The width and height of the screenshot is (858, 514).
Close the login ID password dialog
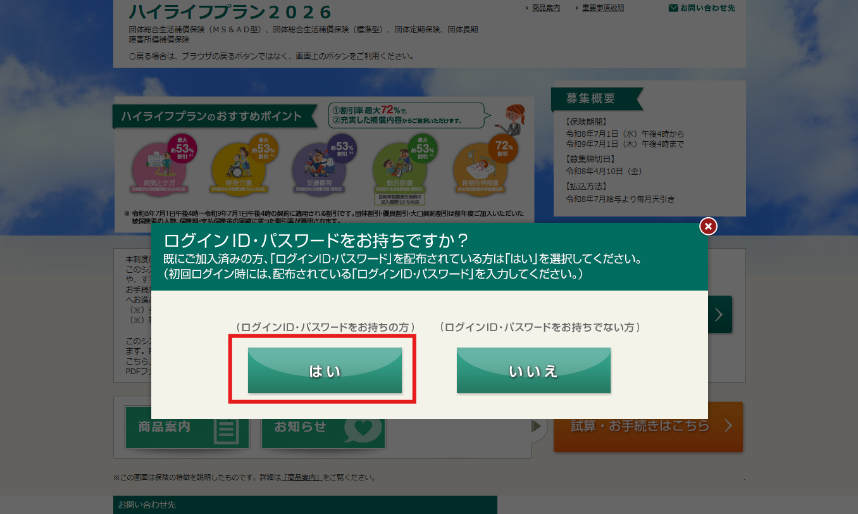click(x=708, y=226)
